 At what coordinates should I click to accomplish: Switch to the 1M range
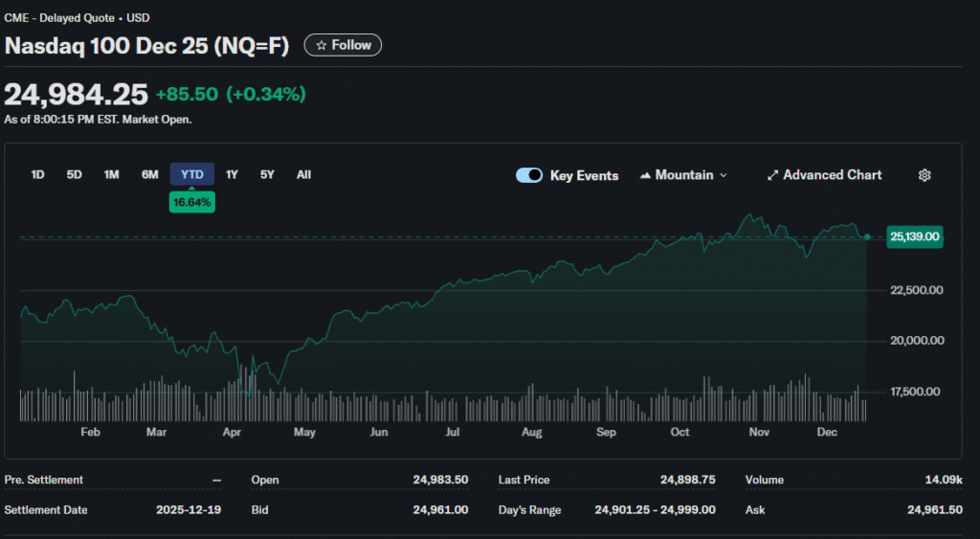112,174
